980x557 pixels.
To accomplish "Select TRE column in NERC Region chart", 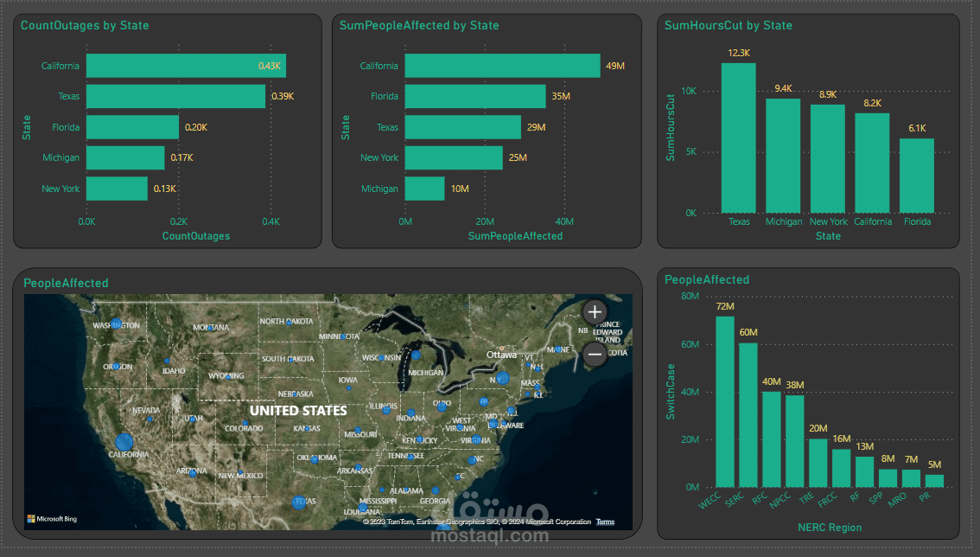I will [818, 463].
